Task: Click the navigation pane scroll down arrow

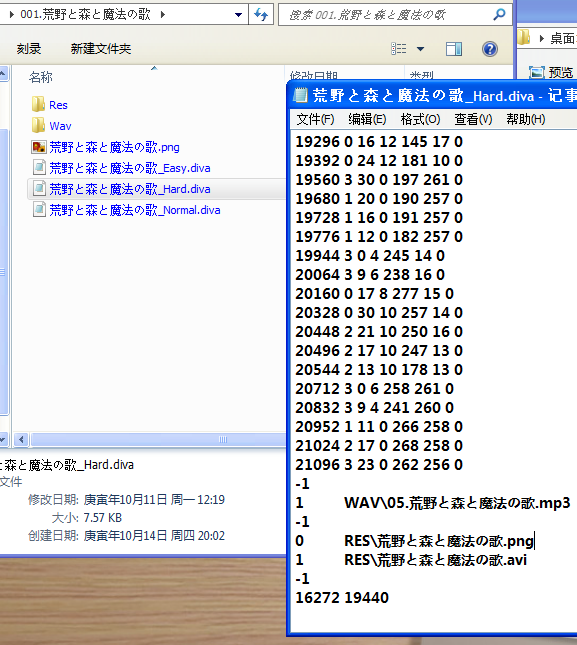Action: click(x=3, y=440)
